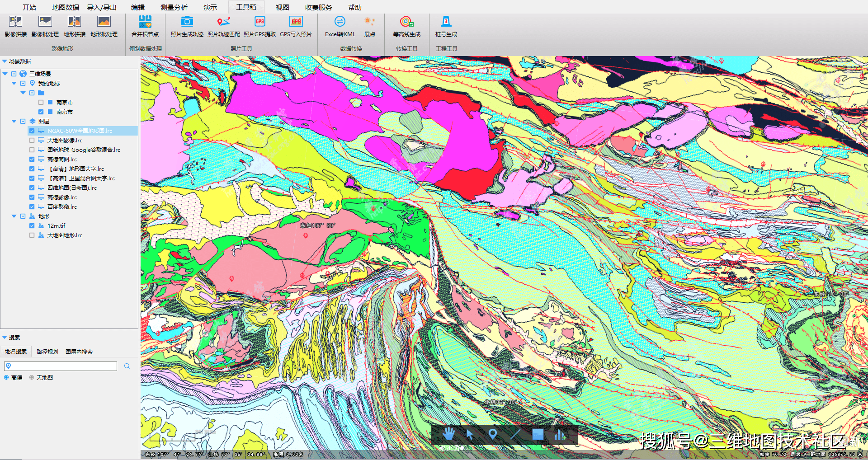Image resolution: width=868 pixels, height=460 pixels.
Task: Open the 开始 menu tab
Action: pos(29,7)
